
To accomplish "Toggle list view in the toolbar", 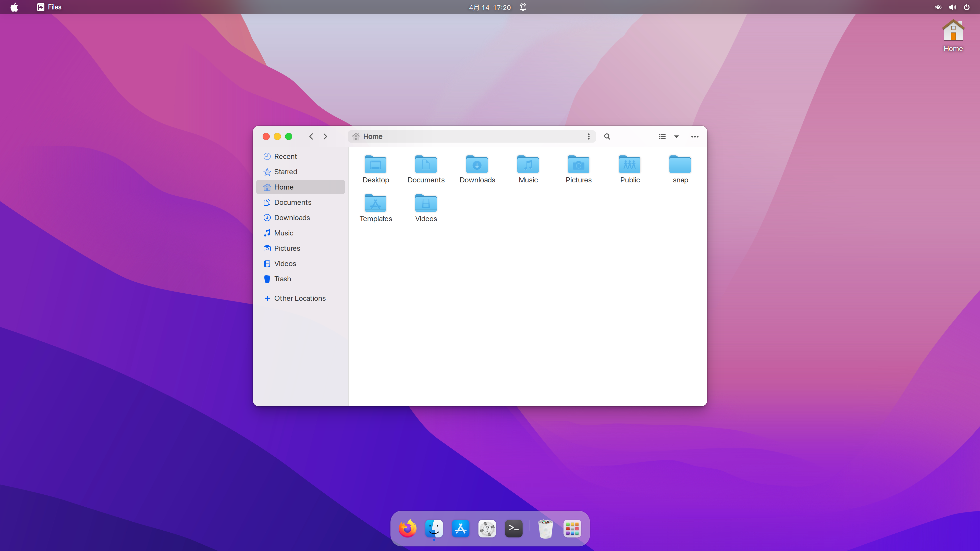I will [x=662, y=136].
